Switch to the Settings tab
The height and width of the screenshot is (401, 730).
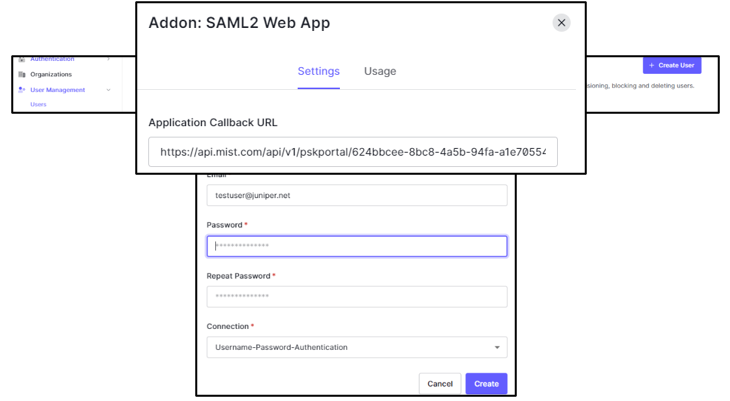click(318, 71)
